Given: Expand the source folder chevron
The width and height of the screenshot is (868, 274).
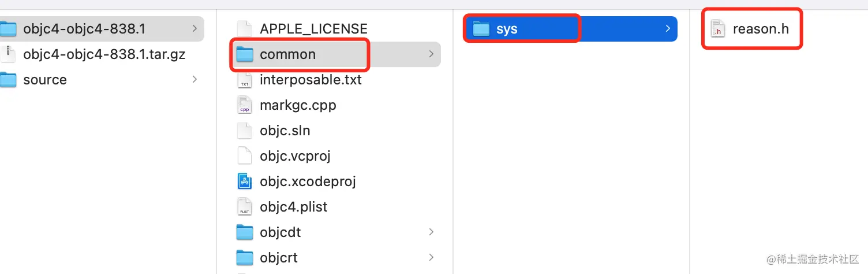Looking at the screenshot, I should coord(194,80).
